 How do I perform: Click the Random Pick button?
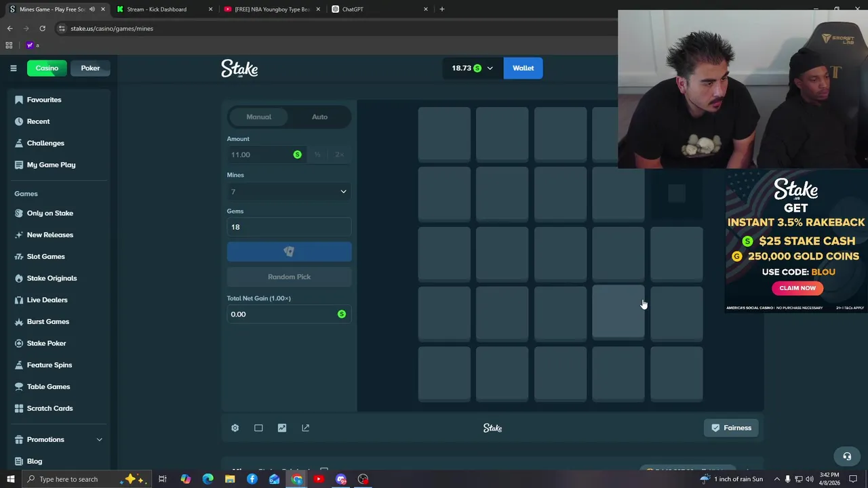[289, 277]
